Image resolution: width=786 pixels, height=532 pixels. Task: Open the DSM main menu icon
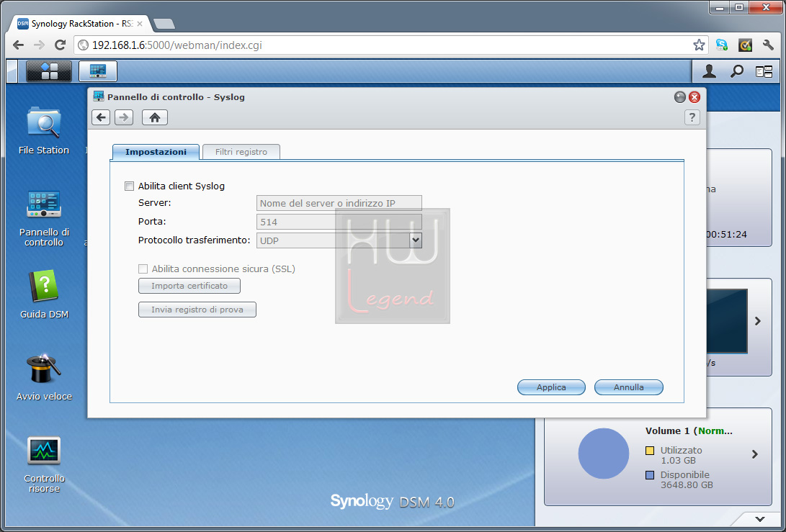pos(49,71)
